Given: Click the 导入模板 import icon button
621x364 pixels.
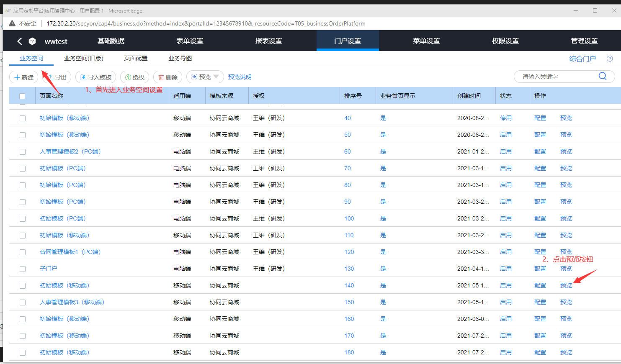Looking at the screenshot, I should [96, 77].
